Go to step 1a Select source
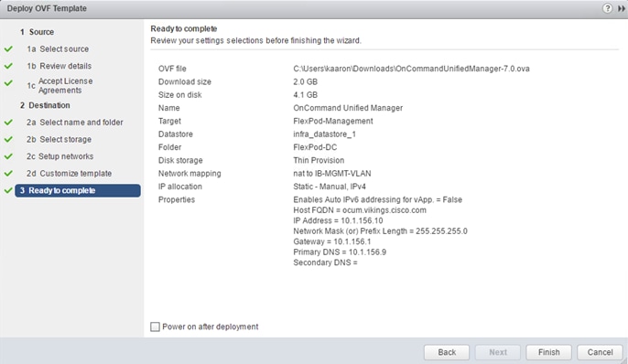628x364 pixels. click(58, 48)
